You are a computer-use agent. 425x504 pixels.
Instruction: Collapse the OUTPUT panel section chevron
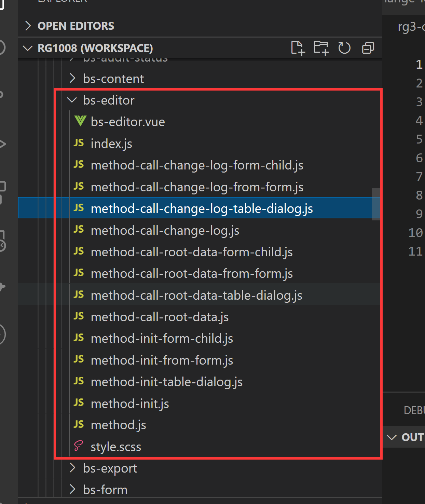click(x=392, y=437)
